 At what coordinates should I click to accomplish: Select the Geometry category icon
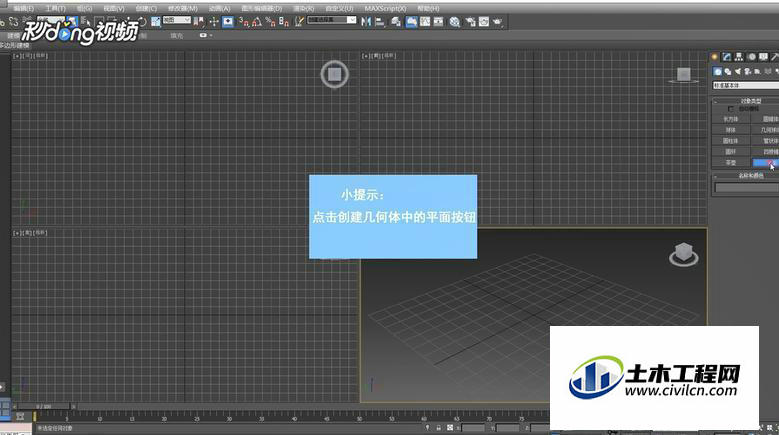click(717, 72)
